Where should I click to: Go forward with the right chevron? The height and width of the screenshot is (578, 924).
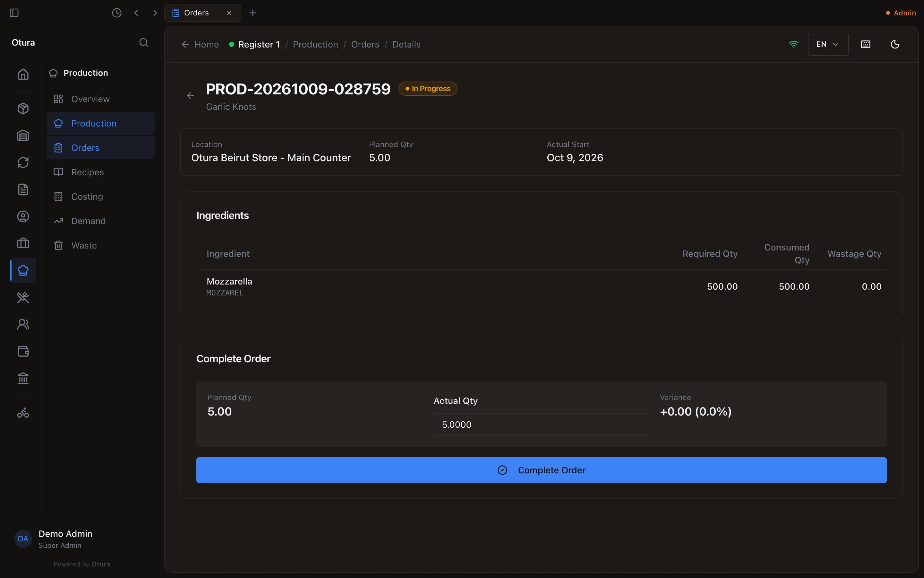(155, 13)
